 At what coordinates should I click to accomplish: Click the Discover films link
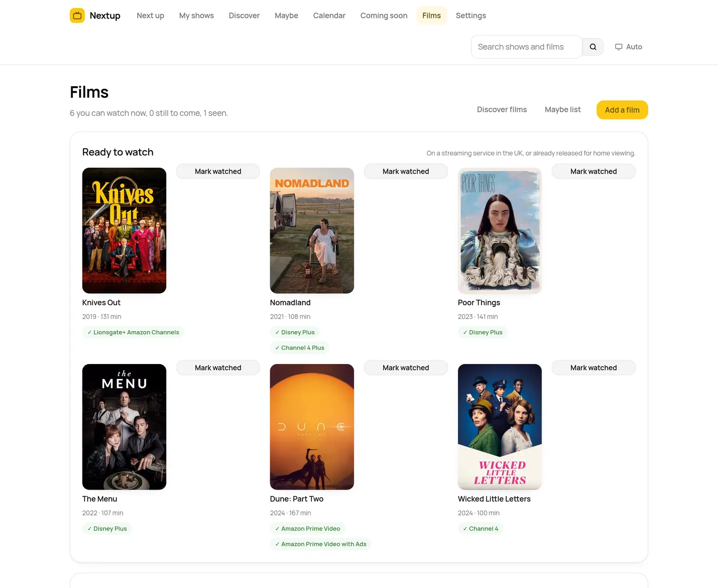[502, 110]
